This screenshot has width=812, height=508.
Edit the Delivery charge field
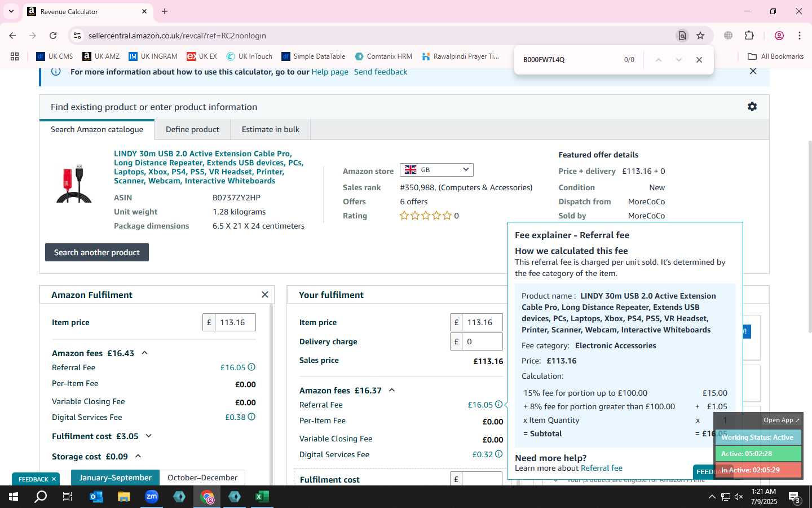click(x=482, y=341)
